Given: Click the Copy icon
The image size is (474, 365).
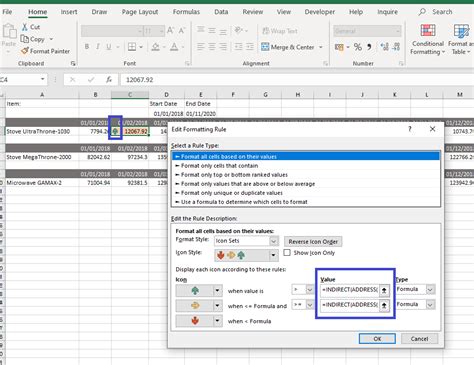Looking at the screenshot, I should (x=24, y=39).
